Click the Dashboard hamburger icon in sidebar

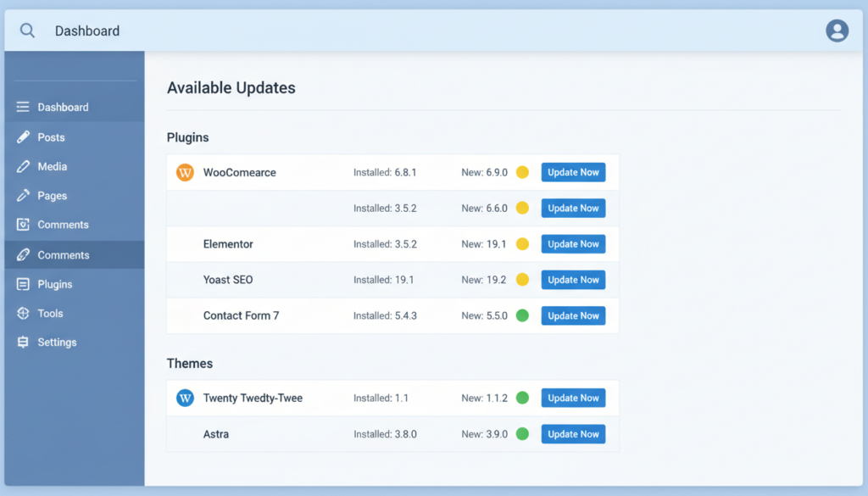pos(23,107)
